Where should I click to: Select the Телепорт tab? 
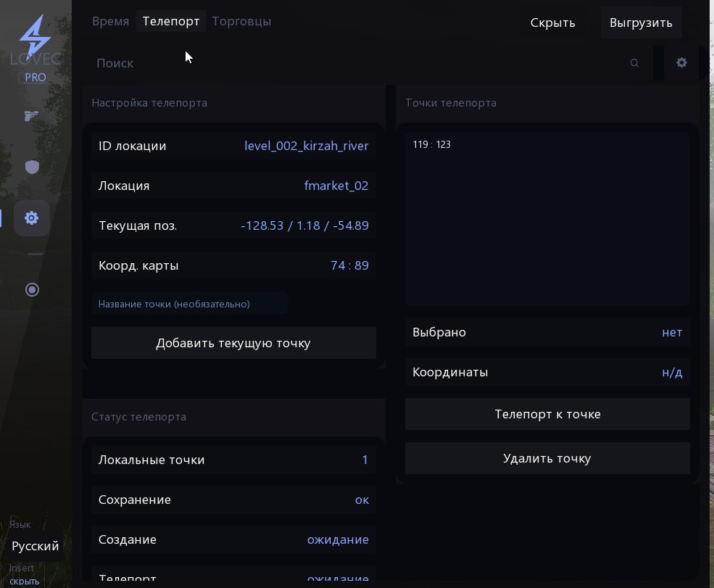(x=171, y=22)
